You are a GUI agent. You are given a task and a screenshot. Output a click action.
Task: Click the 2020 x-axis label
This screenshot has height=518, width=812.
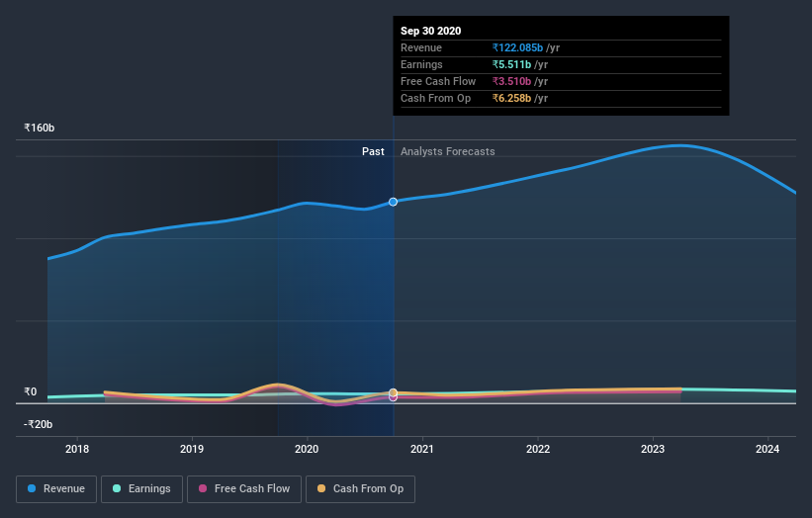click(x=307, y=449)
